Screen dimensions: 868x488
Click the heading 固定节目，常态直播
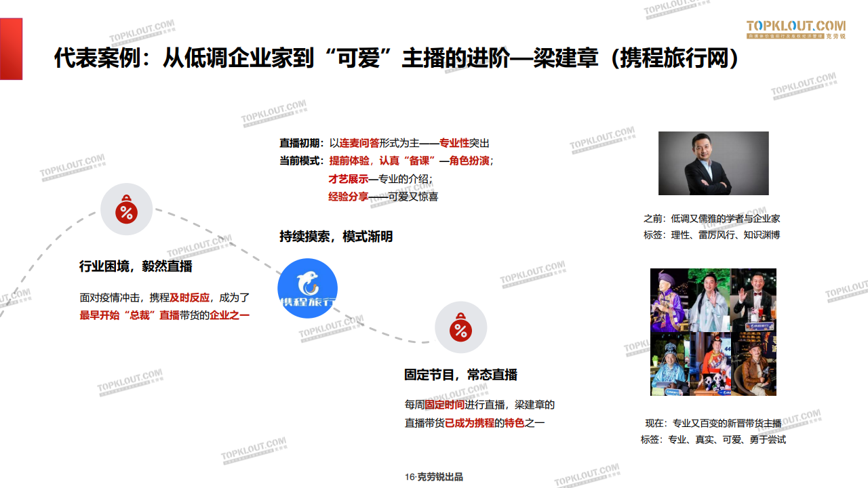tap(460, 375)
